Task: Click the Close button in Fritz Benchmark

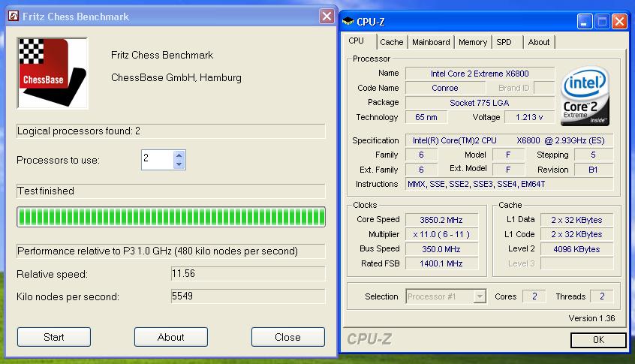Action: (288, 337)
